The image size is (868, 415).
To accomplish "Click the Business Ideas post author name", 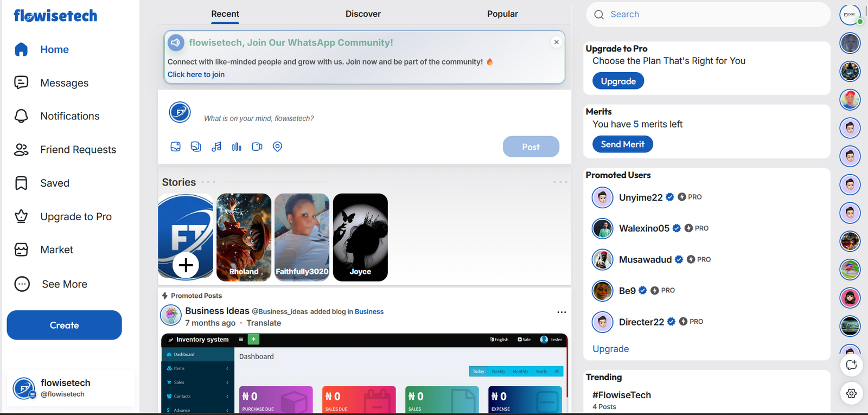I will [217, 311].
